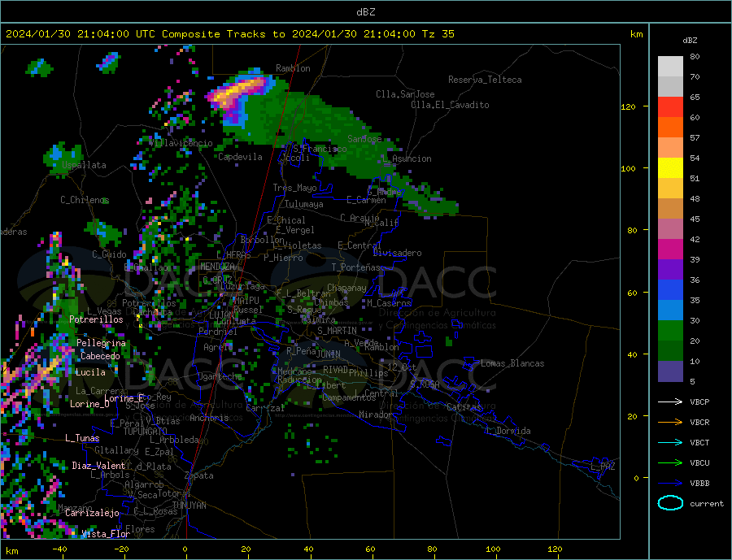The image size is (732, 560).
Task: Click the Zapata label
Action: click(x=199, y=475)
